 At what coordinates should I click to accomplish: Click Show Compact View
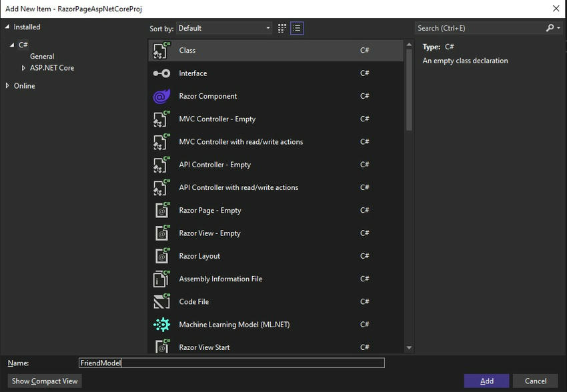[44, 381]
